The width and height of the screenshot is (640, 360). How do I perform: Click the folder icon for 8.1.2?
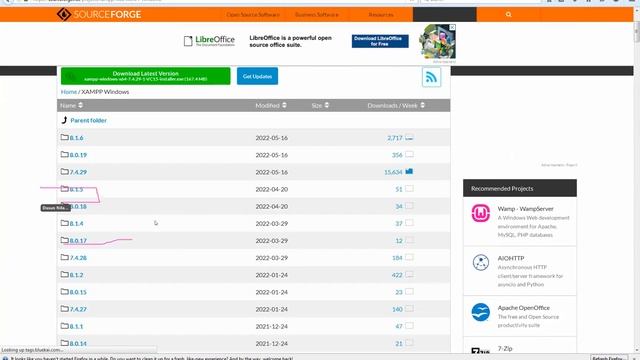[x=64, y=274]
